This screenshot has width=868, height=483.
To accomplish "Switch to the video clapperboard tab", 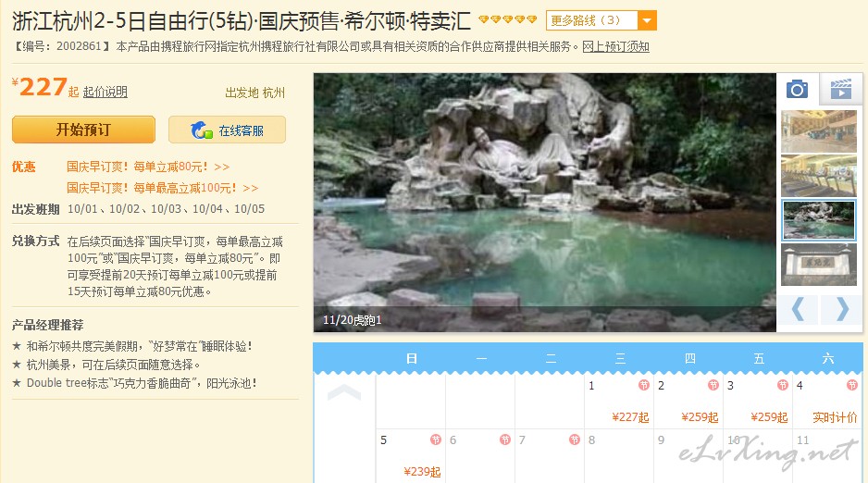I will click(841, 89).
